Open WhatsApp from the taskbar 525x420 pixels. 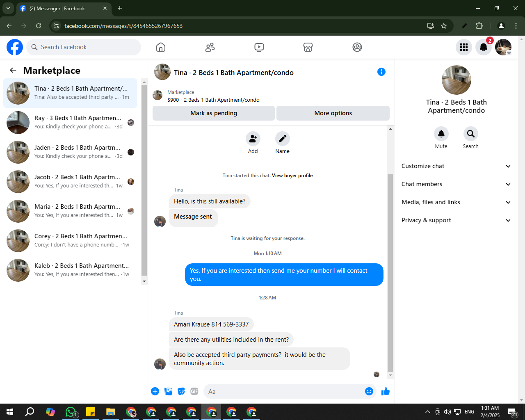tap(71, 412)
